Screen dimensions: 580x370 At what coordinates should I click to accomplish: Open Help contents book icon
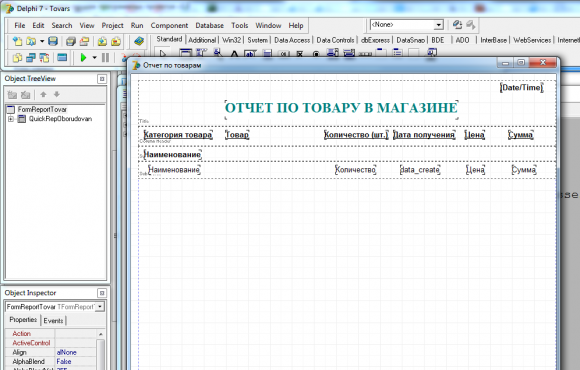click(139, 41)
